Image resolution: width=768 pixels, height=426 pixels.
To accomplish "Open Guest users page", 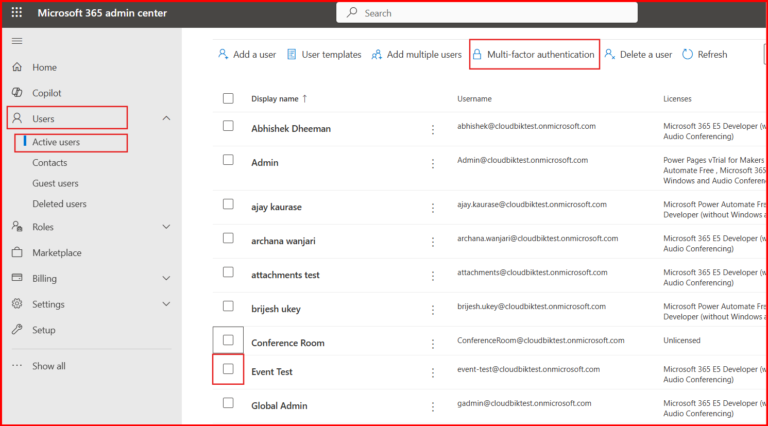I will [x=55, y=183].
